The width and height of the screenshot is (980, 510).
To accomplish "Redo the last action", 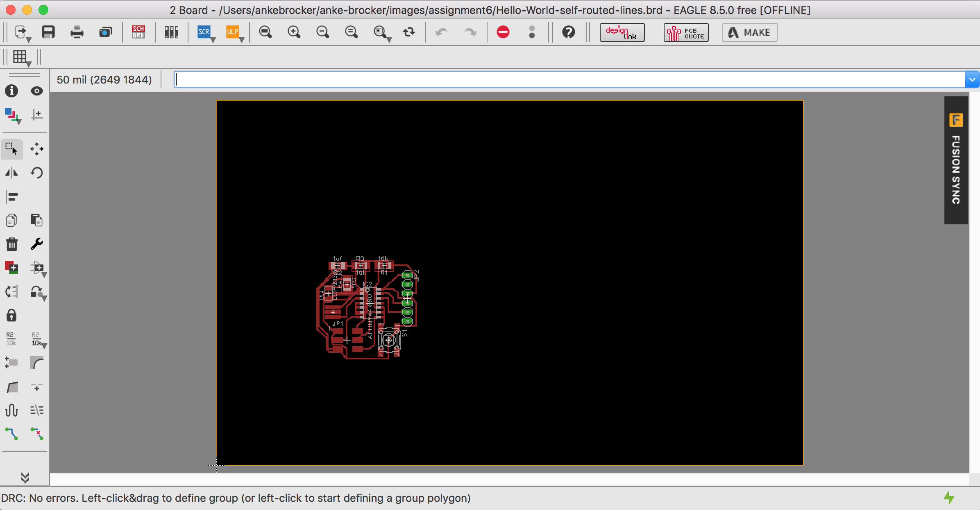I will pyautogui.click(x=470, y=32).
